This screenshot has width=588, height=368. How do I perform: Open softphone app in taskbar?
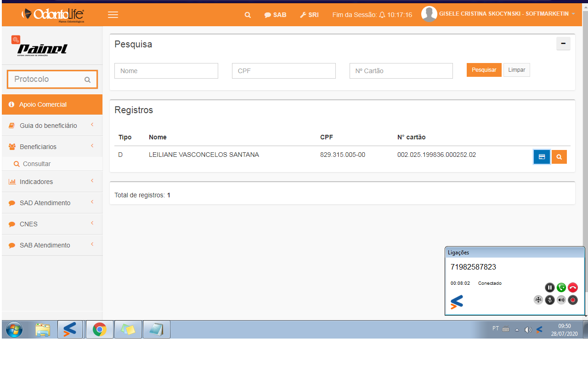coord(70,329)
